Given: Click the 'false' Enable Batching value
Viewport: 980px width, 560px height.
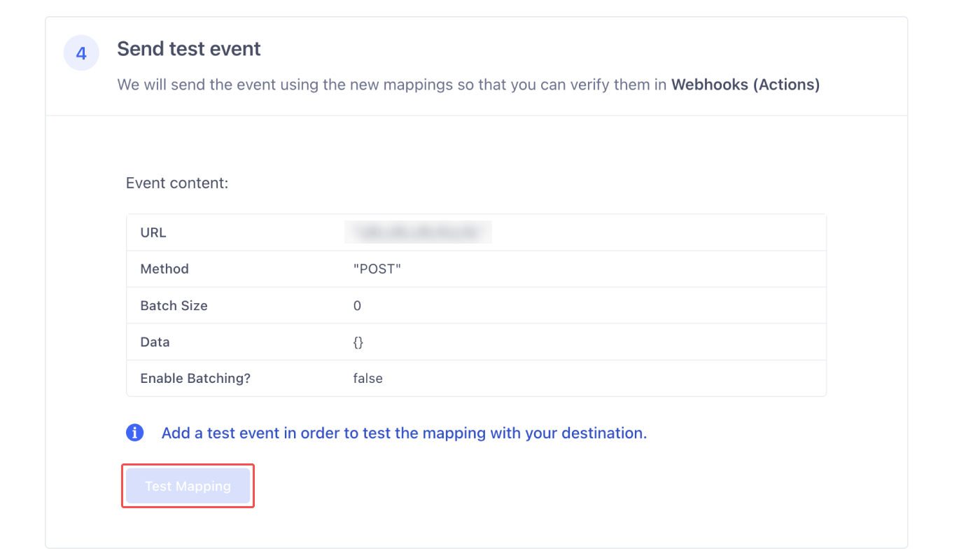Looking at the screenshot, I should pos(368,378).
